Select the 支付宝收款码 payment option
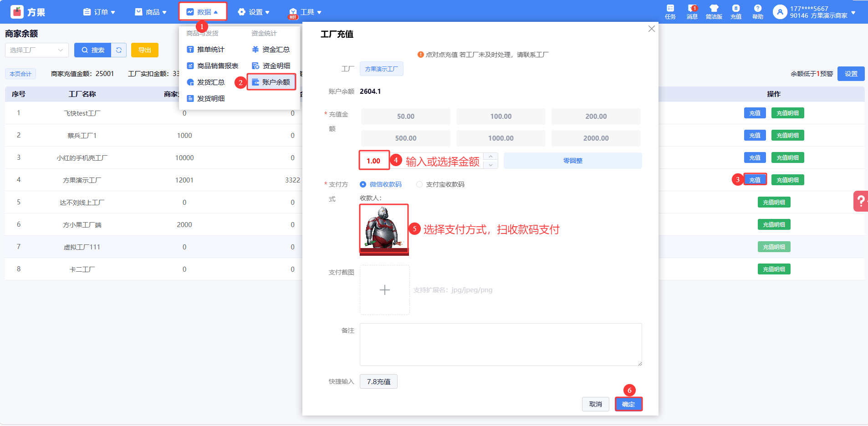 click(440, 184)
